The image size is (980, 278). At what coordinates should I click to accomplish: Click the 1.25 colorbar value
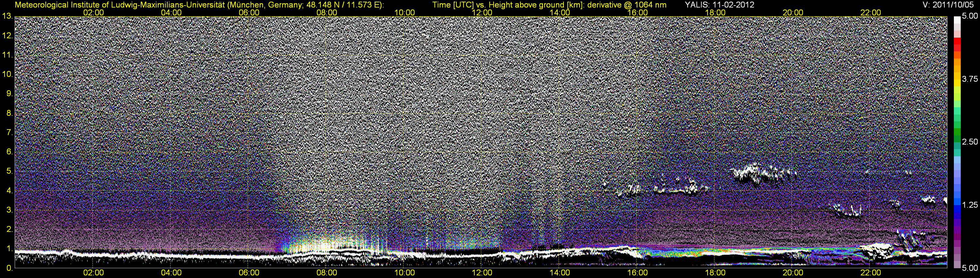(x=970, y=205)
